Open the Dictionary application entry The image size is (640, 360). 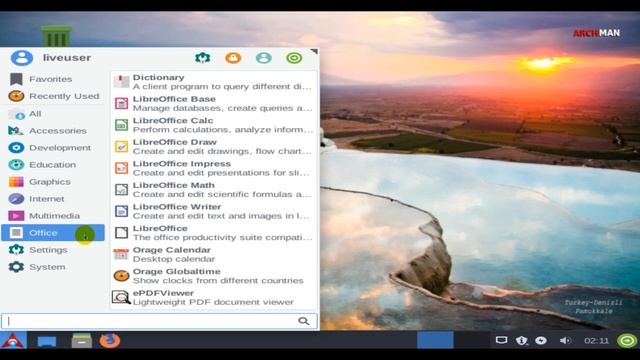[213, 82]
